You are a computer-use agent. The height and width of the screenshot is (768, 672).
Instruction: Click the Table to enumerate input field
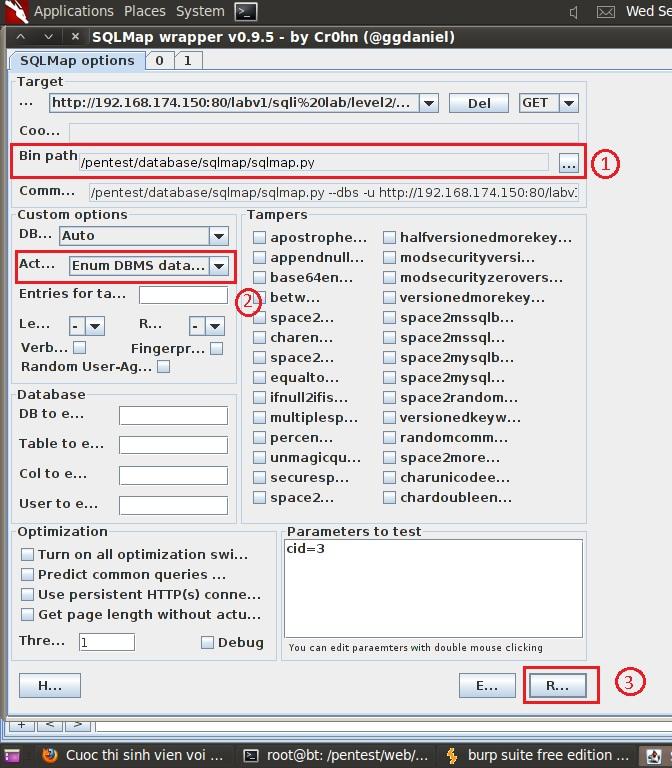[173, 445]
